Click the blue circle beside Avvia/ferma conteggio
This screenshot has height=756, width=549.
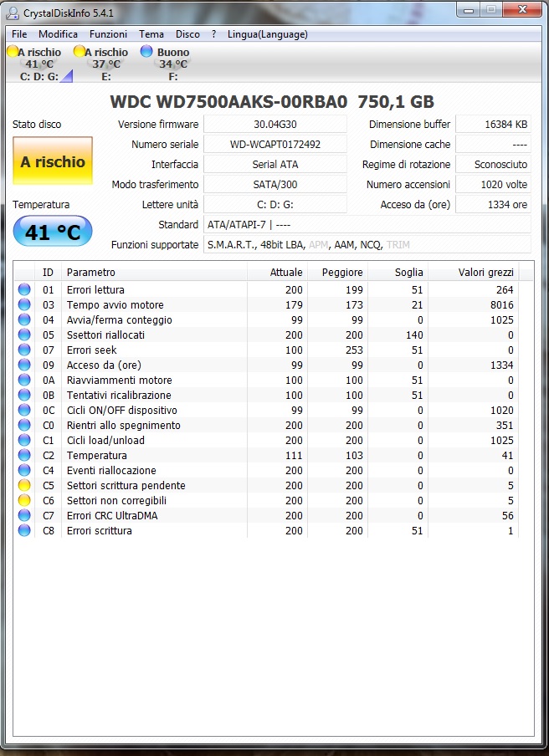click(x=24, y=319)
